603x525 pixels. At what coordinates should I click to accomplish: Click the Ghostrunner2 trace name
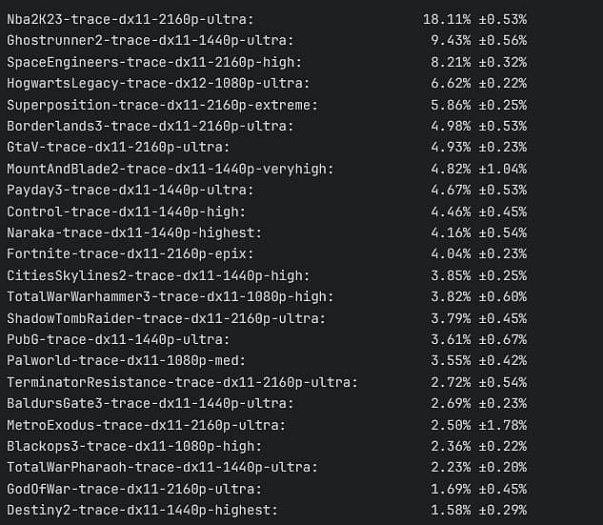(x=150, y=40)
